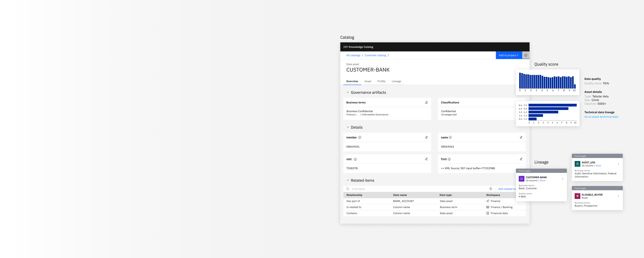
Task: Click Add to project button
Action: 508,55
